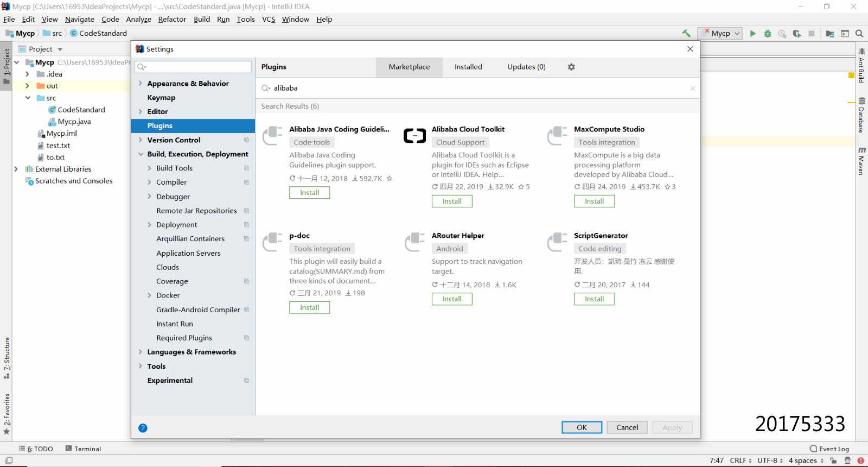The width and height of the screenshot is (868, 467).
Task: Start debugging with the bug icon
Action: point(768,33)
